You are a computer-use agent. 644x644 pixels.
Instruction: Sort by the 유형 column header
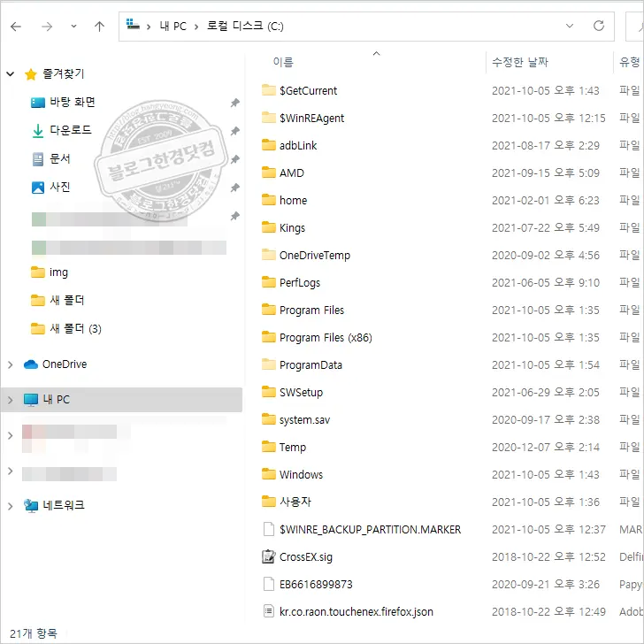tap(630, 62)
